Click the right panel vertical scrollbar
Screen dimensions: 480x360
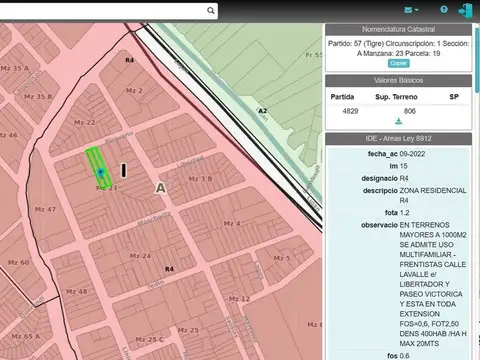(x=476, y=60)
